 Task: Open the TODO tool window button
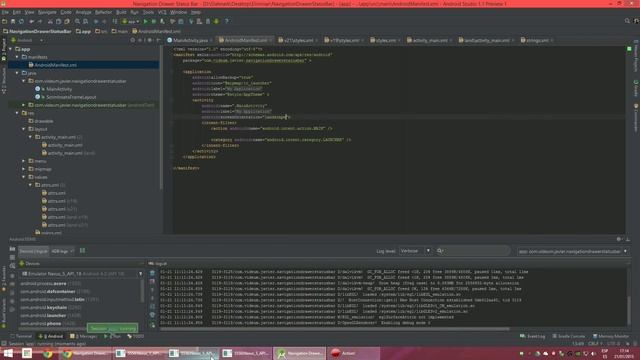(x=136, y=336)
